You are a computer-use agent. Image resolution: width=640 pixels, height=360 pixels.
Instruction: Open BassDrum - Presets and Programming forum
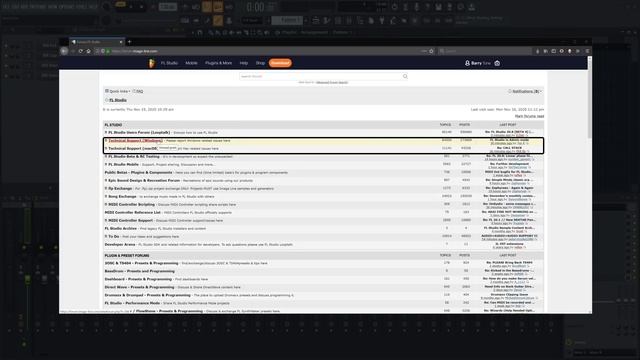(x=139, y=271)
